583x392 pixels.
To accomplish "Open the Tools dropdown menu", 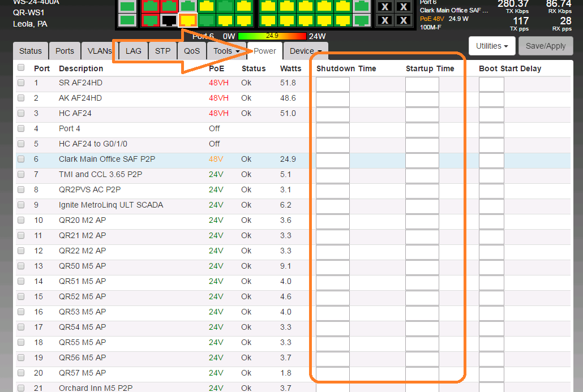I will [x=226, y=51].
